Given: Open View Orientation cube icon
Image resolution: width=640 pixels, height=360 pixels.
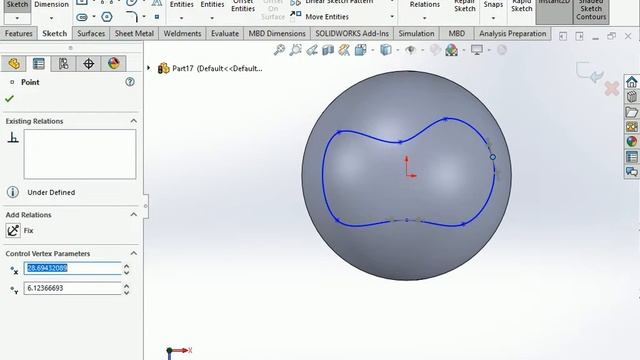Looking at the screenshot, I should 360,50.
